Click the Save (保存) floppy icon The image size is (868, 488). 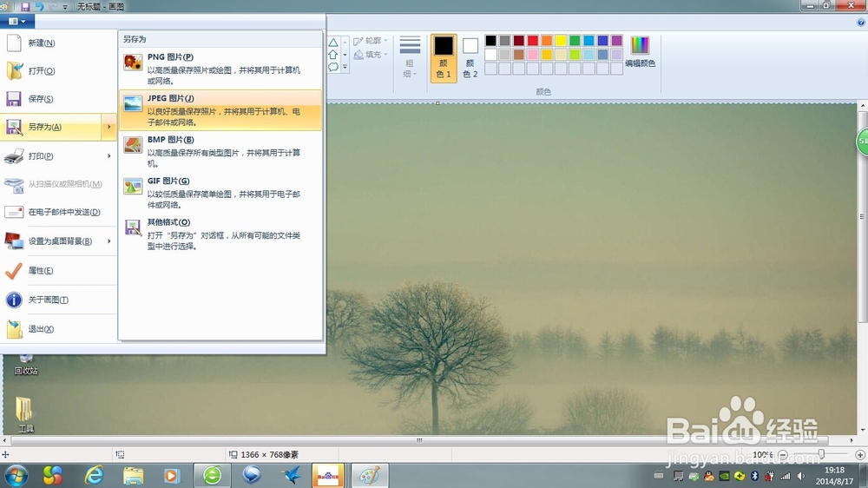pos(14,99)
